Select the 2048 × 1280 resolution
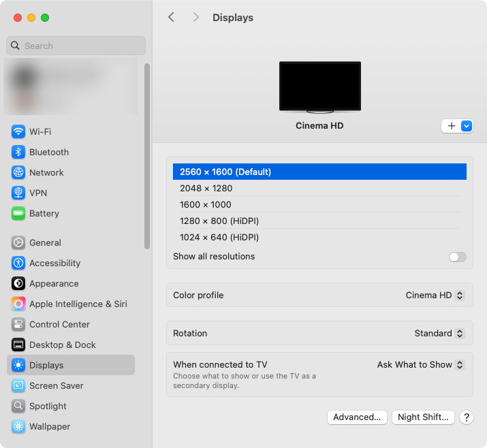487x448 pixels. click(319, 188)
